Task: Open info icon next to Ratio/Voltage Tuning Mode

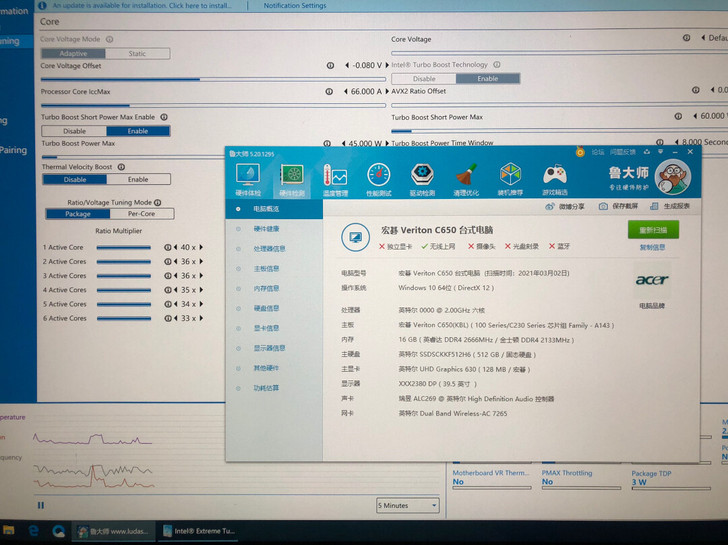Action: [157, 202]
